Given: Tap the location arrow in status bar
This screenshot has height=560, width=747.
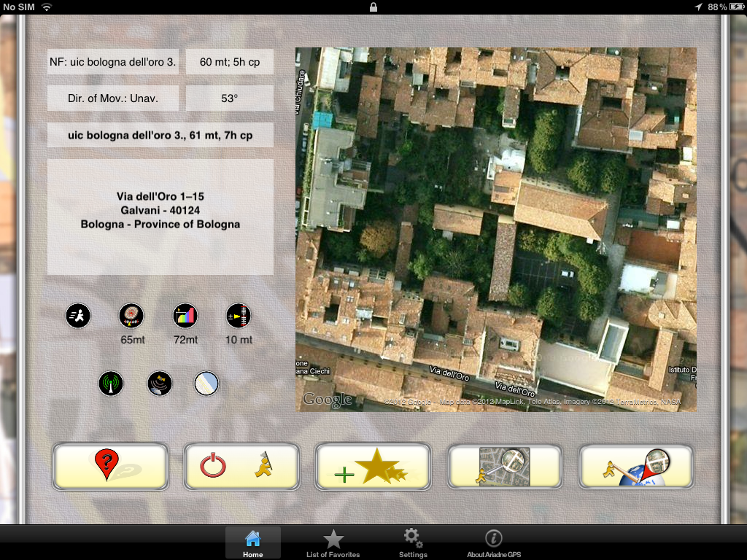Looking at the screenshot, I should pyautogui.click(x=698, y=7).
